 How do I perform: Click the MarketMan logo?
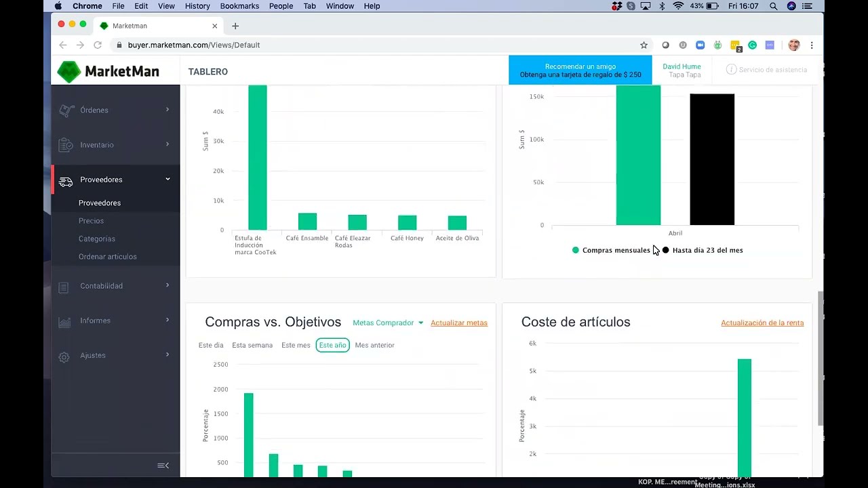coord(108,71)
